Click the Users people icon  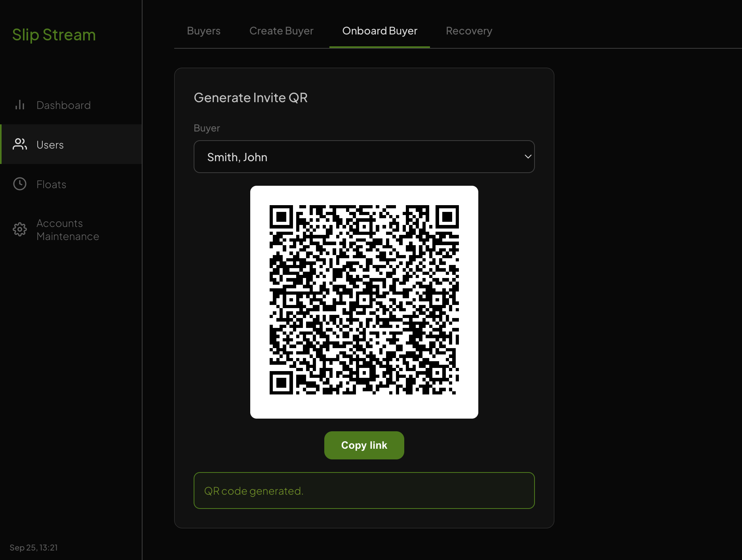(x=20, y=144)
